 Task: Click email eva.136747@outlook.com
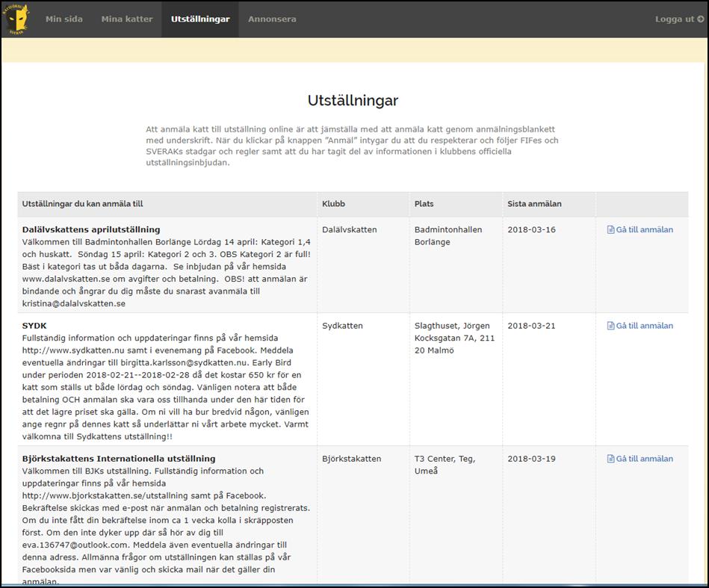tap(75, 545)
